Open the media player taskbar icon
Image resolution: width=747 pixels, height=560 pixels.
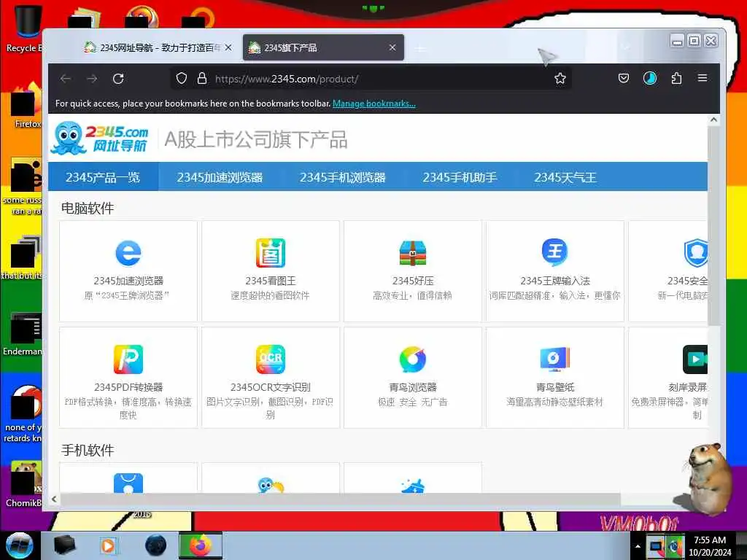click(x=108, y=545)
